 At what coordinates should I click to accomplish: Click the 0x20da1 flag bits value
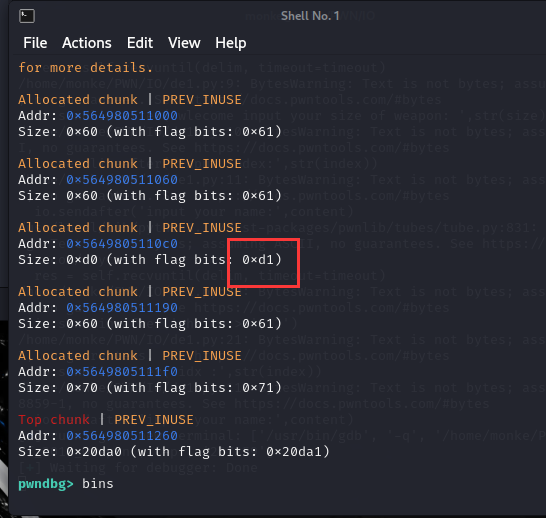pyautogui.click(x=294, y=452)
